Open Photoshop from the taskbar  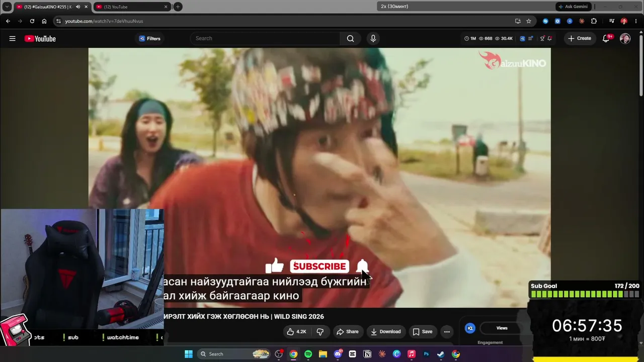click(x=426, y=354)
